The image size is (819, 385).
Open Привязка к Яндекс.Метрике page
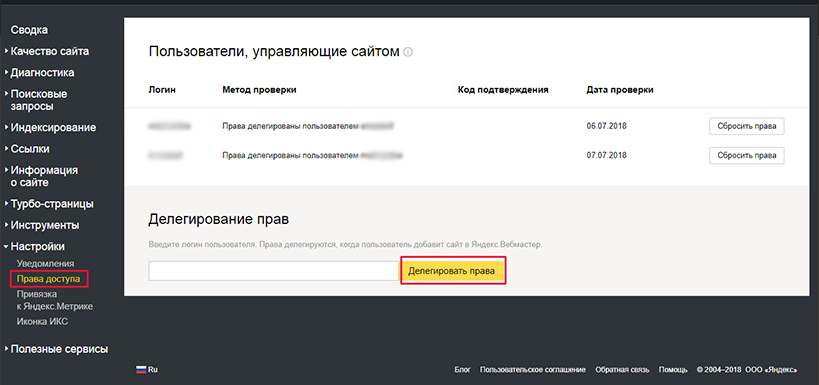55,300
